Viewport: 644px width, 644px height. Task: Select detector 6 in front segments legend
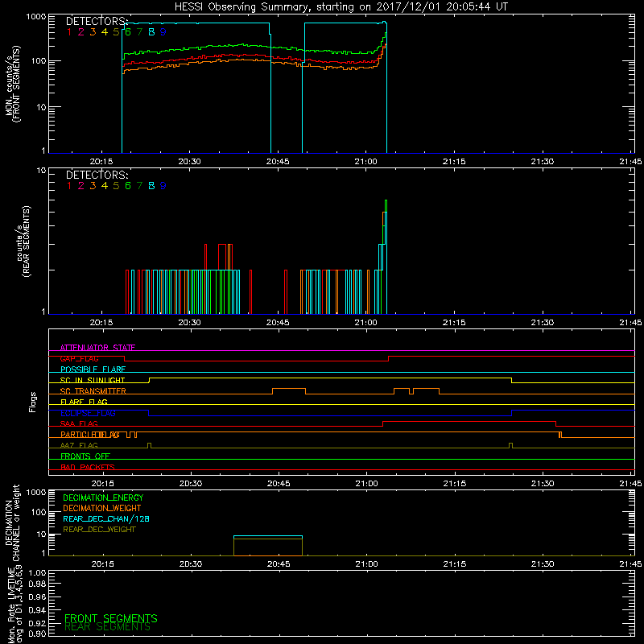tap(128, 32)
